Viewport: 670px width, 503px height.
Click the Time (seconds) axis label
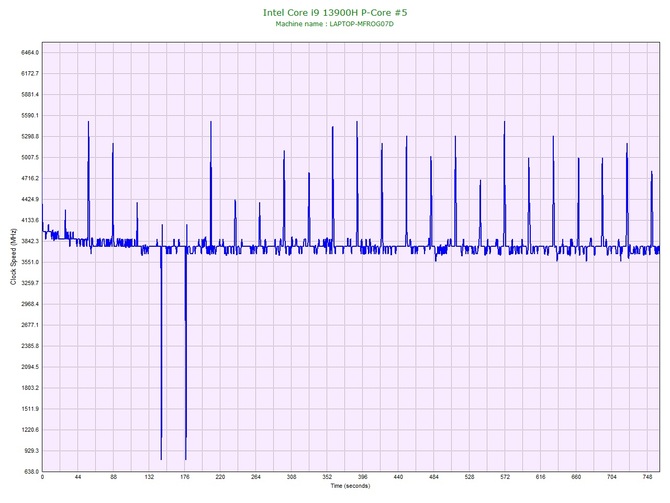pos(350,486)
